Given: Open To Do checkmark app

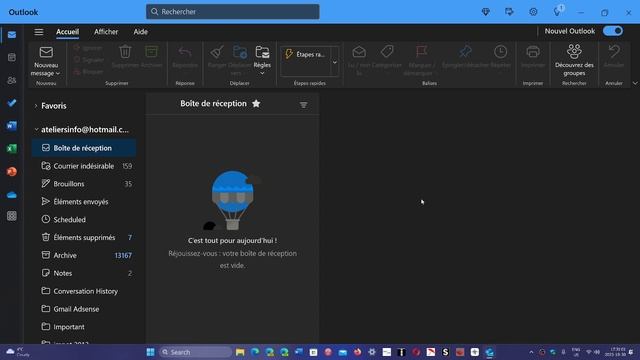Looking at the screenshot, I should (12, 103).
